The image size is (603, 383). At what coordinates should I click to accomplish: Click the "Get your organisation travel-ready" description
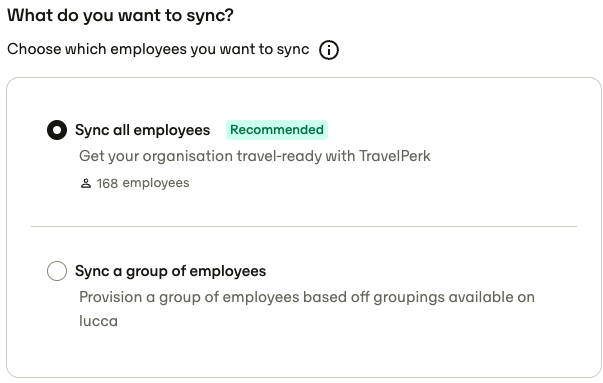point(255,156)
